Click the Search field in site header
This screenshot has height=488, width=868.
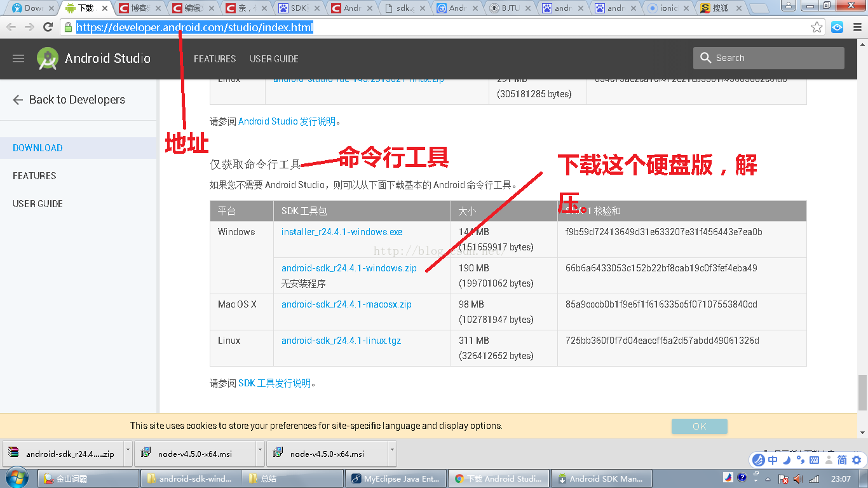click(x=769, y=58)
